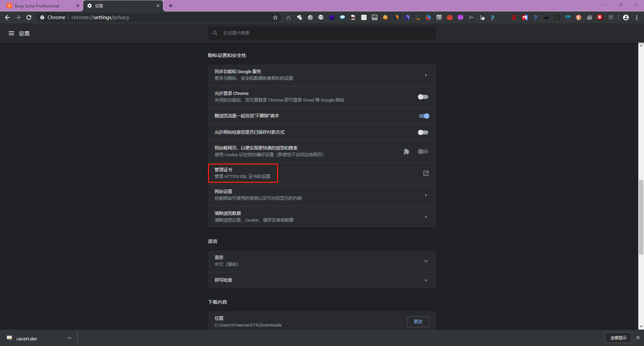This screenshot has width=644, height=346.
Task: Open 清除浏览数据 row arrow
Action: coord(426,217)
